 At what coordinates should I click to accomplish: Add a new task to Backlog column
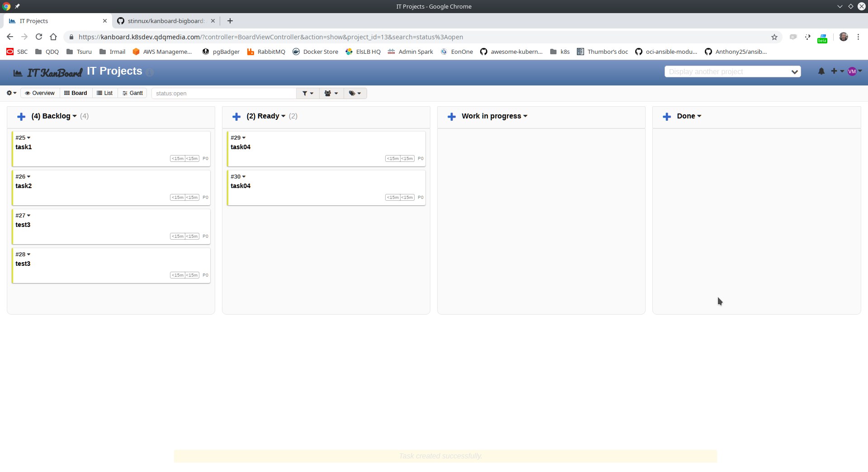21,116
